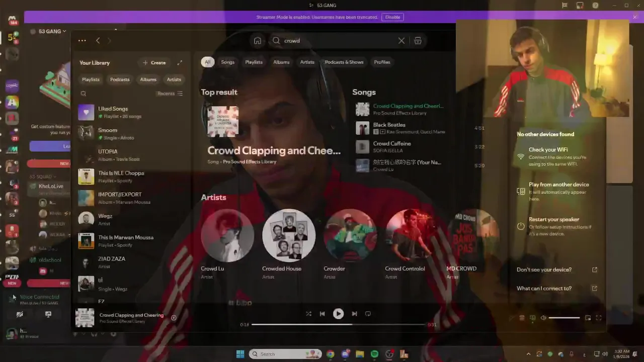Image resolution: width=644 pixels, height=362 pixels.
Task: Open File Explorer from the taskbar
Action: 360,354
